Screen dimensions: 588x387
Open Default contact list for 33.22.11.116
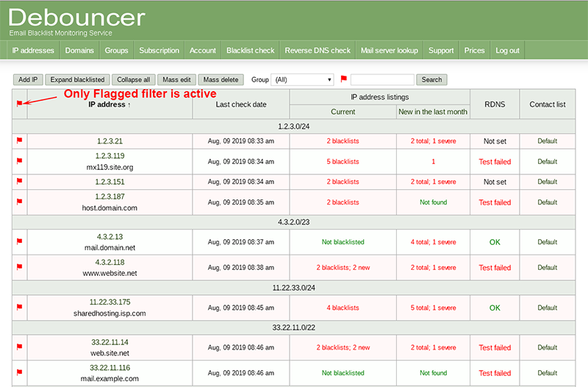[547, 373]
